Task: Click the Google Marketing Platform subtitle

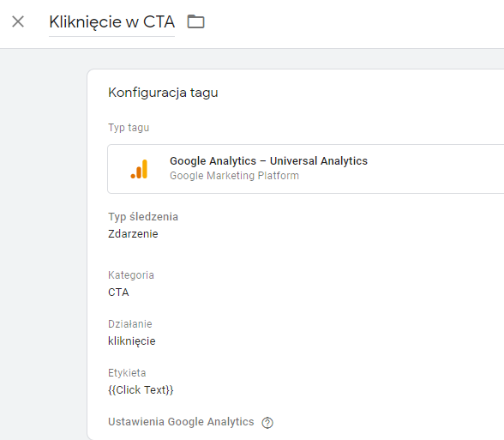Action: [234, 176]
